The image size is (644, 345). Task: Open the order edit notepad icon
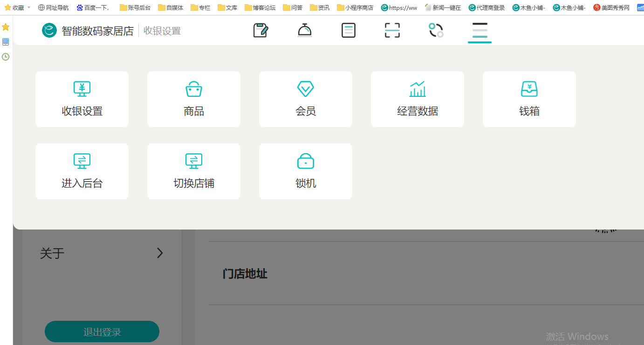260,30
